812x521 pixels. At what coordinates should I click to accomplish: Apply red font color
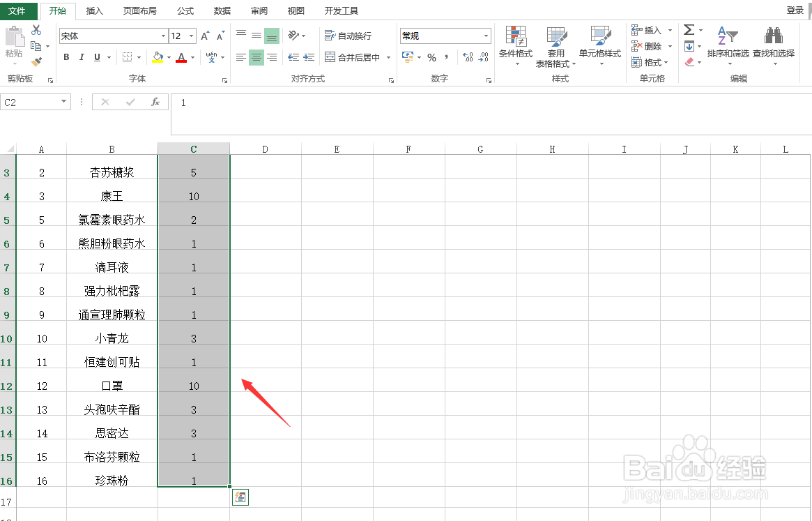pyautogui.click(x=181, y=57)
